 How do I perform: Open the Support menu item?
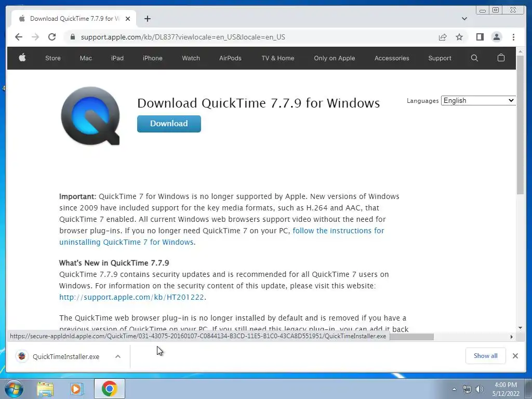[440, 58]
